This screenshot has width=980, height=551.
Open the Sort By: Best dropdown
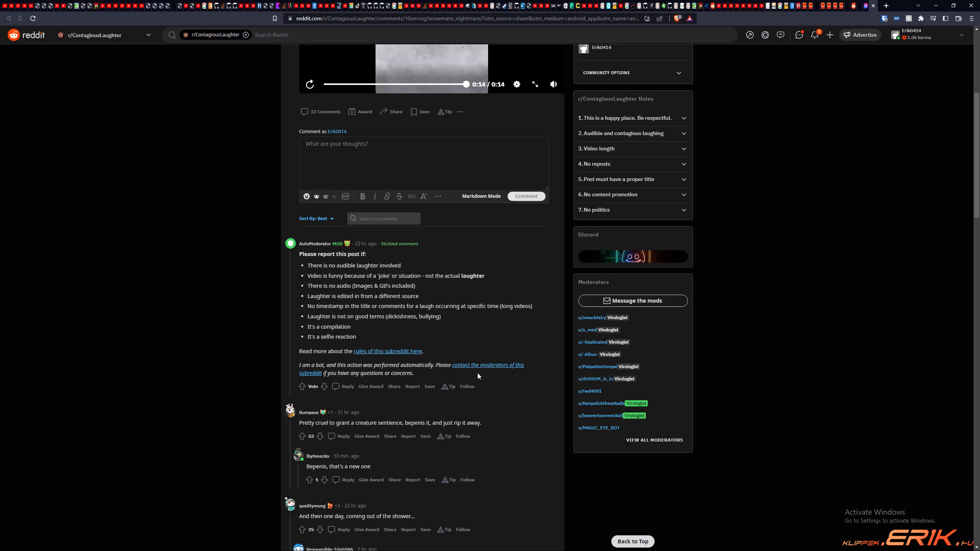click(x=316, y=218)
